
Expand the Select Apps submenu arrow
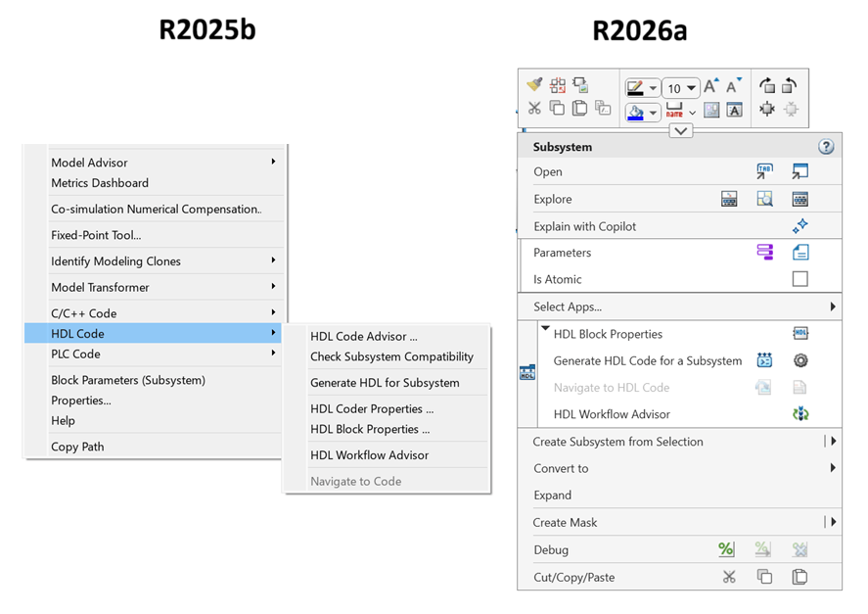click(x=833, y=307)
